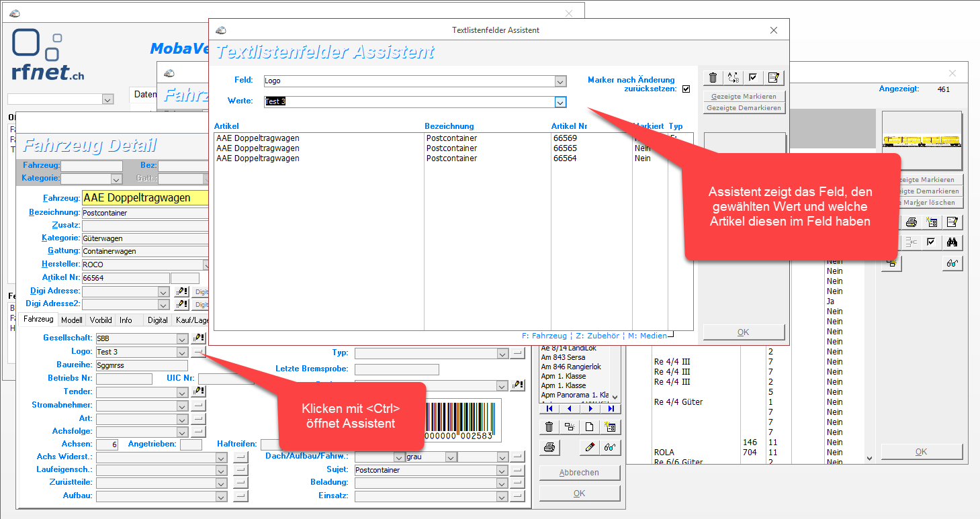The image size is (980, 519).
Task: Open the Werte dropdown showing Test 3
Action: (x=561, y=102)
